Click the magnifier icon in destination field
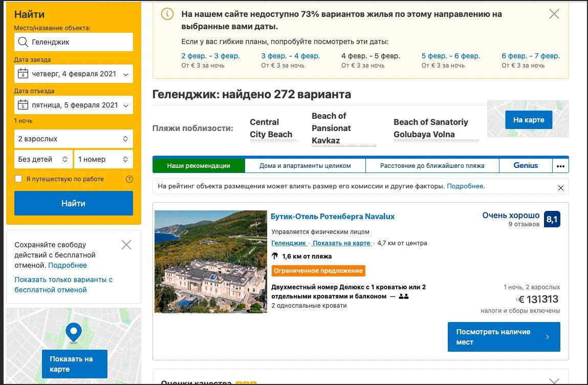 (23, 42)
